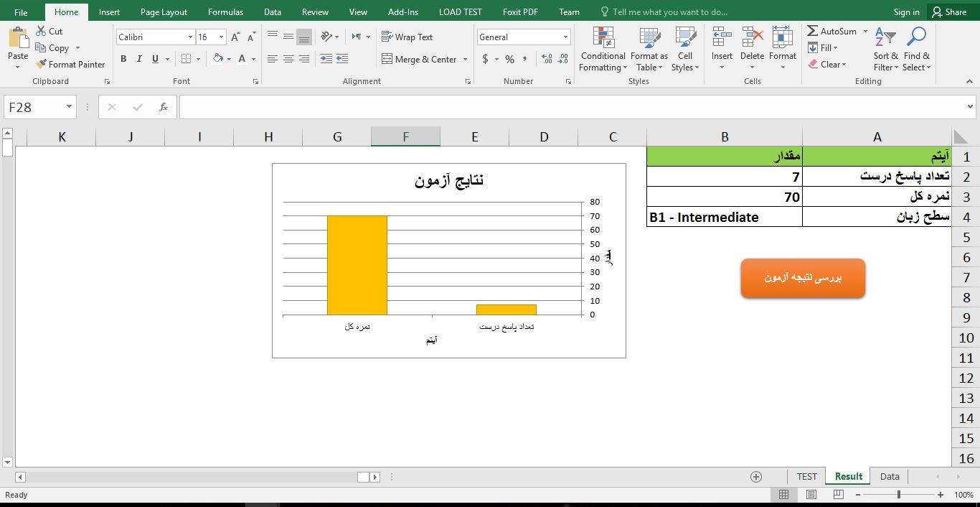
Task: Click the Paste clipboard icon
Action: 18,39
